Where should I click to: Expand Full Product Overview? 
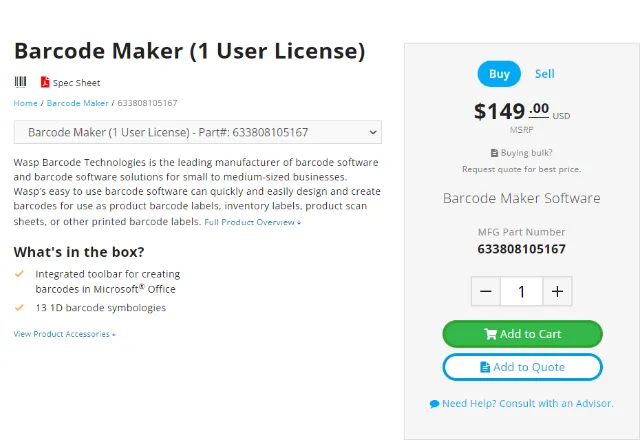(253, 222)
